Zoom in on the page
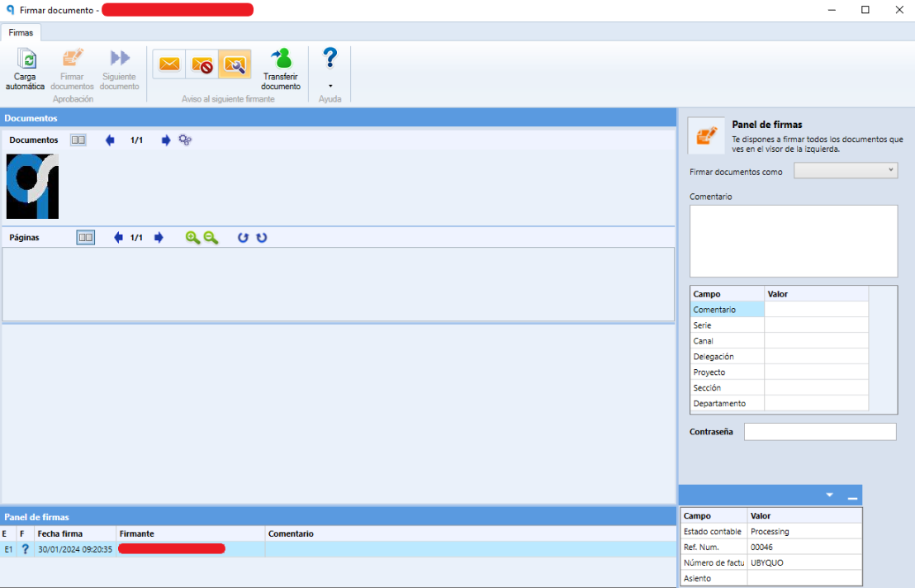The image size is (915, 588). tap(192, 237)
